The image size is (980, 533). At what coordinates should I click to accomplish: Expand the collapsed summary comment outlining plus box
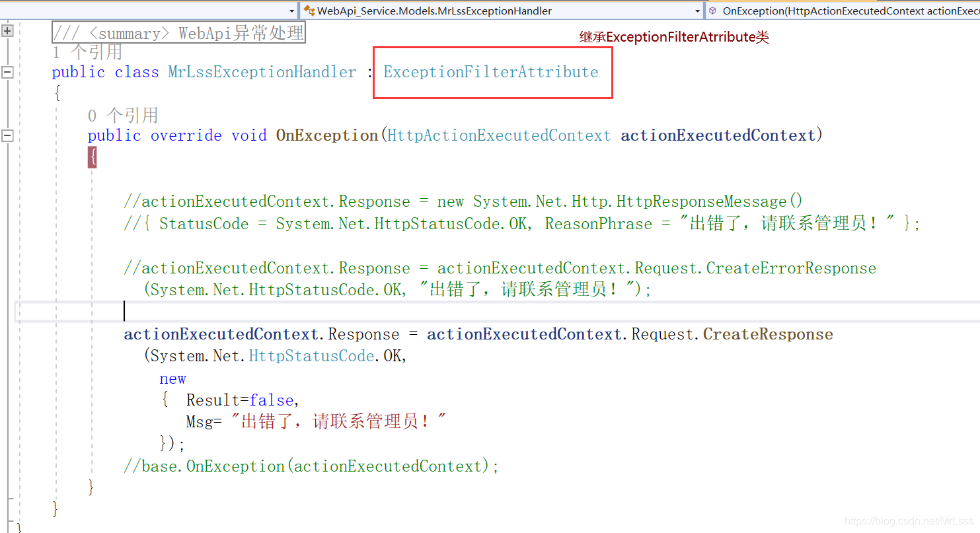point(7,31)
